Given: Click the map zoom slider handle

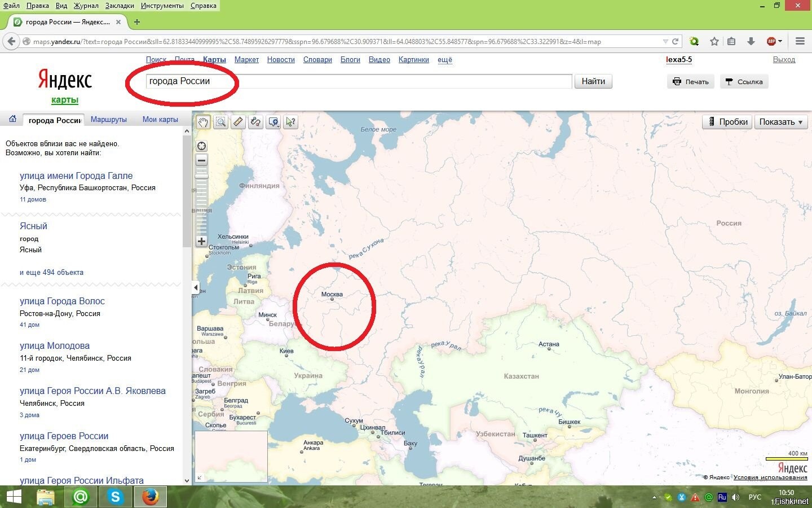Looking at the screenshot, I should (201, 176).
